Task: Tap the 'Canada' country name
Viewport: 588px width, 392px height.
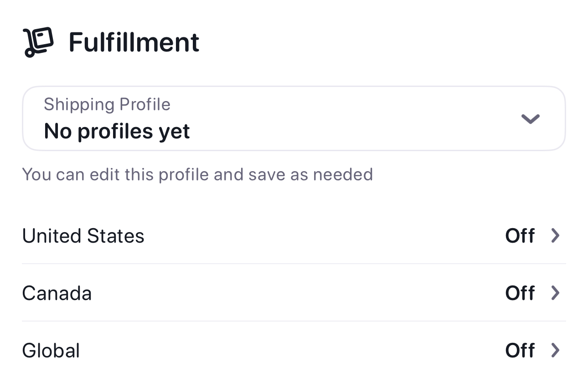Action: 57,293
